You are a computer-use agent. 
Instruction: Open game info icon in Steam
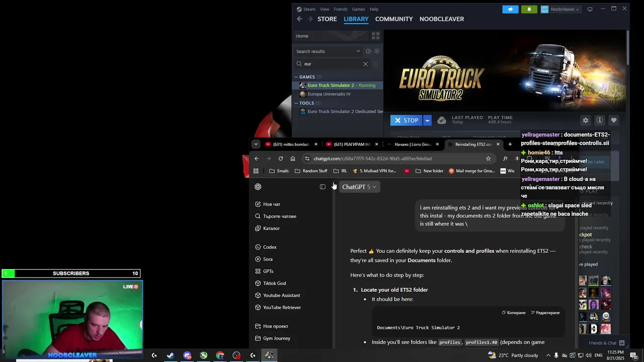coord(599,120)
